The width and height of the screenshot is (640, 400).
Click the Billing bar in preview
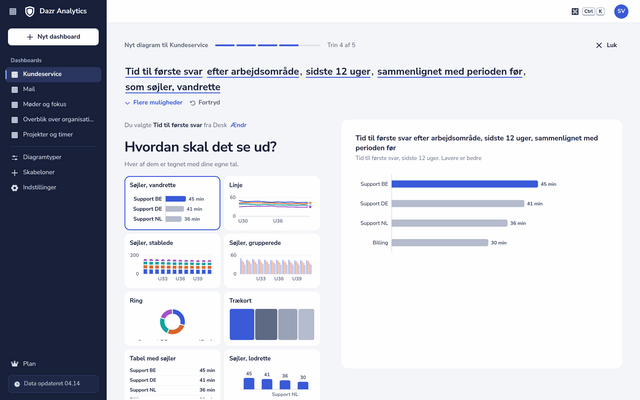[x=440, y=243]
